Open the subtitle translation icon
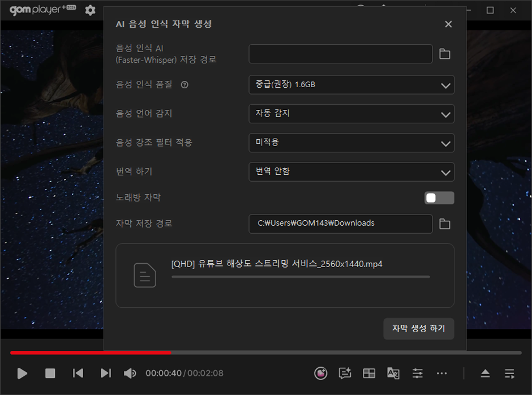Image resolution: width=532 pixels, height=395 pixels. point(393,373)
